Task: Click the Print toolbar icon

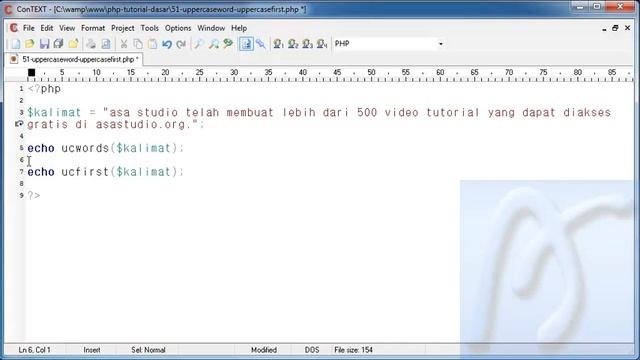Action: coord(91,44)
